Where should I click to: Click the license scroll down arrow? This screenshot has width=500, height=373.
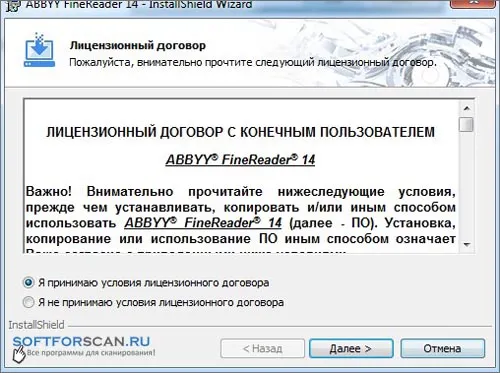click(x=467, y=245)
